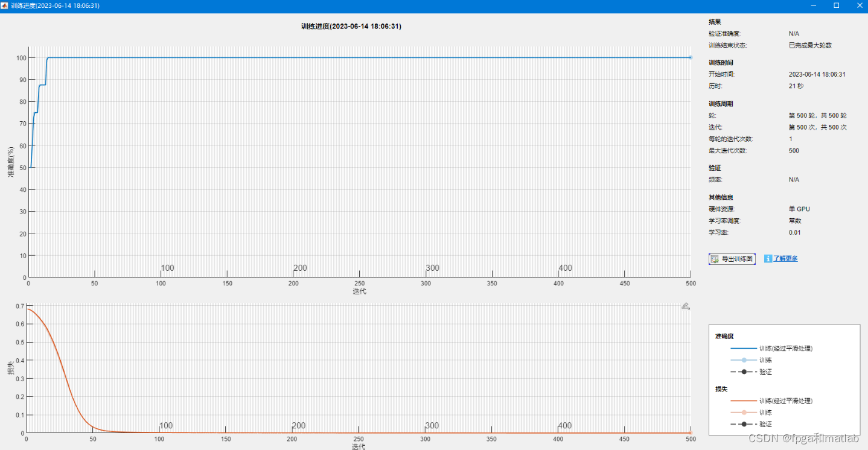Open the 了解更多 link
Screen dimensions: 868x450
pyautogui.click(x=785, y=259)
